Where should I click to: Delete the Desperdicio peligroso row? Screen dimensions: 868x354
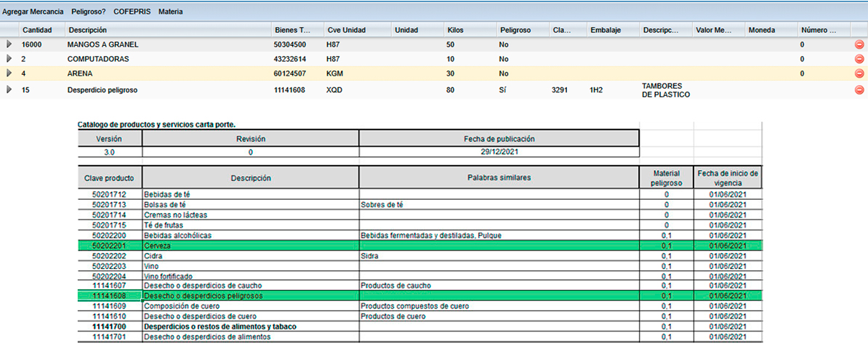coord(859,90)
